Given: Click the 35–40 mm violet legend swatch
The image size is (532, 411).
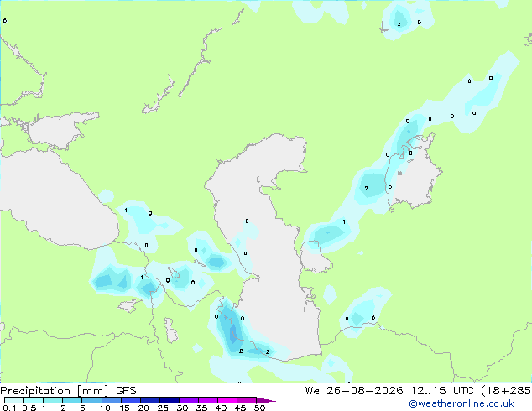Looking at the screenshot, I should [208, 400].
